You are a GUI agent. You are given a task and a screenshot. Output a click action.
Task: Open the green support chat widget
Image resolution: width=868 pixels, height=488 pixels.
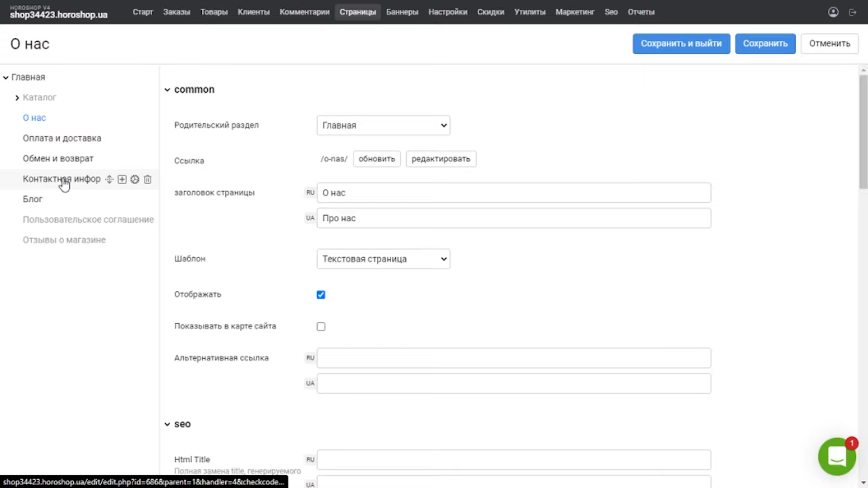click(x=837, y=456)
